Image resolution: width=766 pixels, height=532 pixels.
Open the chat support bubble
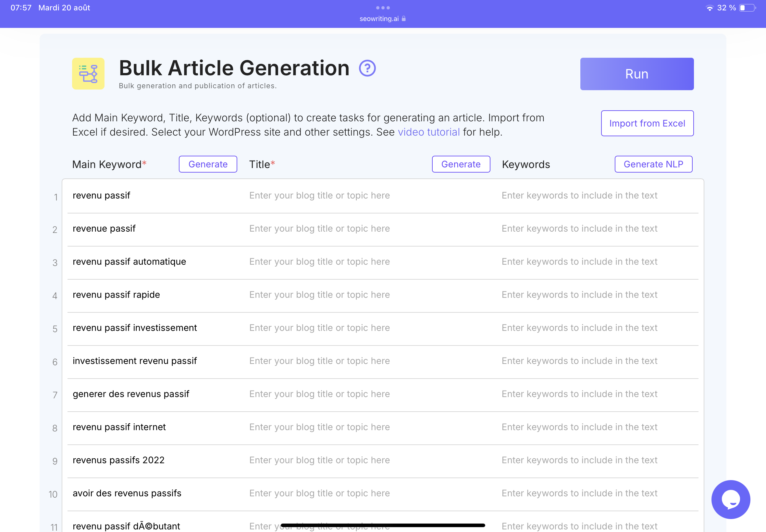point(730,499)
